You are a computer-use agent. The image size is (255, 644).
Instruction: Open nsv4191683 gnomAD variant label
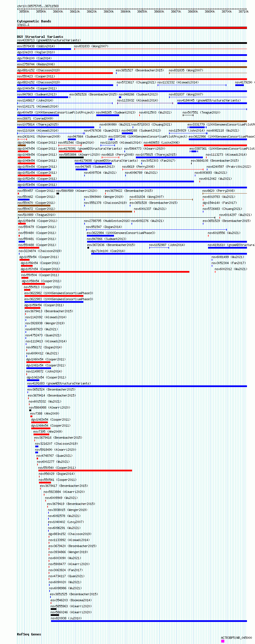[x=59, y=383]
